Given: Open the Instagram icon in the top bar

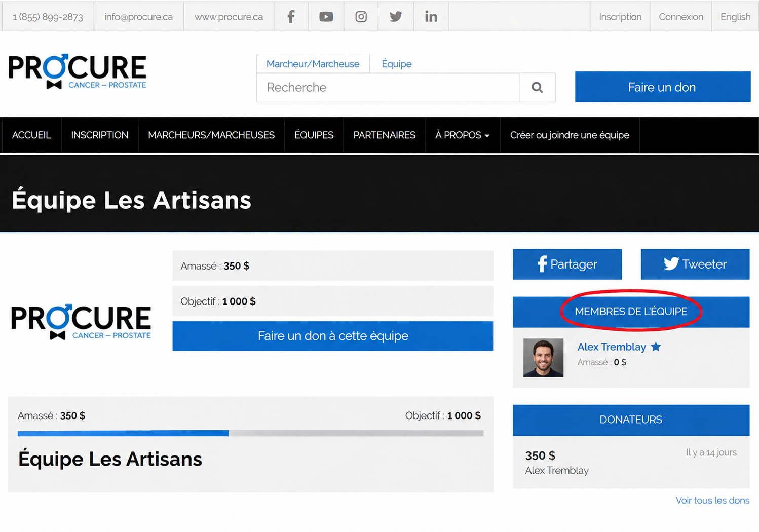Looking at the screenshot, I should coord(361,17).
